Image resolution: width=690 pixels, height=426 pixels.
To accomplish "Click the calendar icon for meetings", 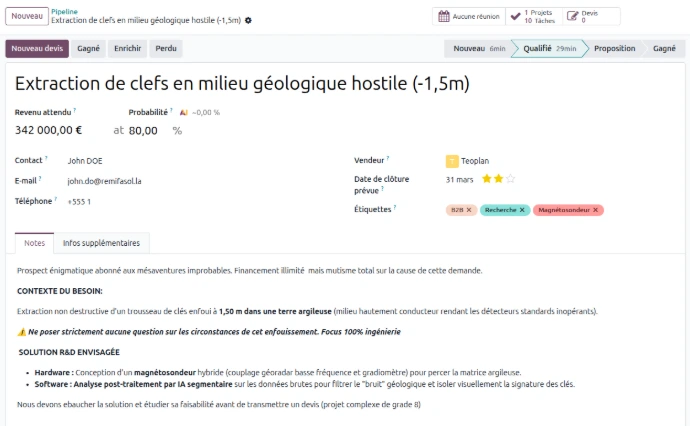I will pyautogui.click(x=443, y=16).
